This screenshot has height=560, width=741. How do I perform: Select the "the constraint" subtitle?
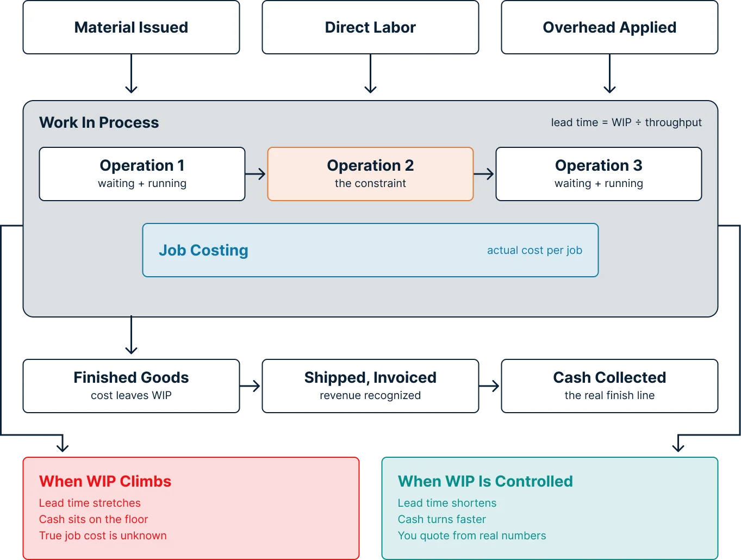click(370, 183)
